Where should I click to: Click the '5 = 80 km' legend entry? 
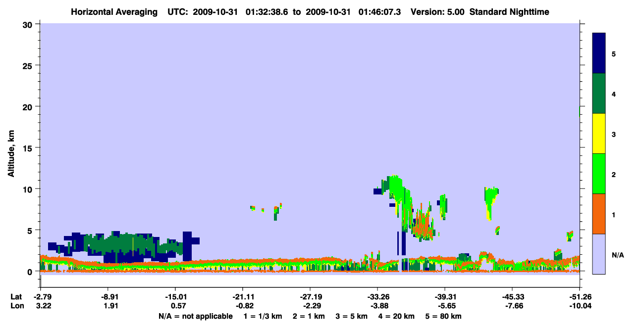pos(443,316)
